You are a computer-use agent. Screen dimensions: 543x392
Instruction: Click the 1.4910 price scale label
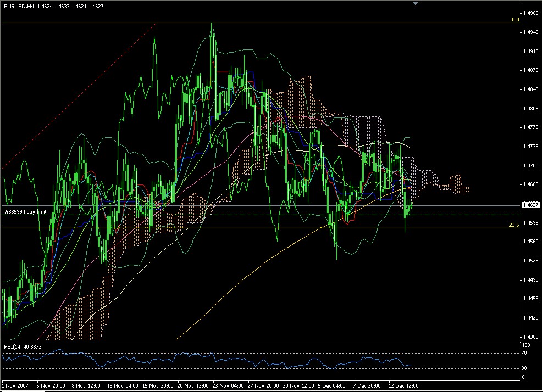tap(530, 51)
